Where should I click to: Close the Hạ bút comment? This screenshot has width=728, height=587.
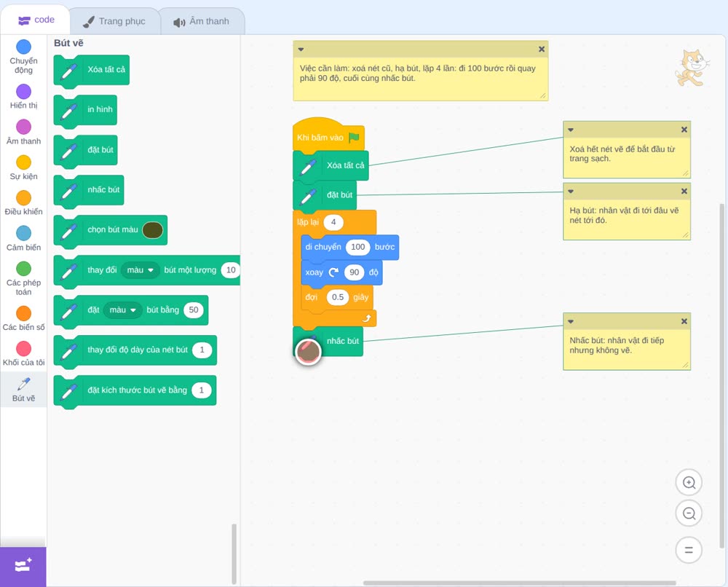click(x=684, y=192)
